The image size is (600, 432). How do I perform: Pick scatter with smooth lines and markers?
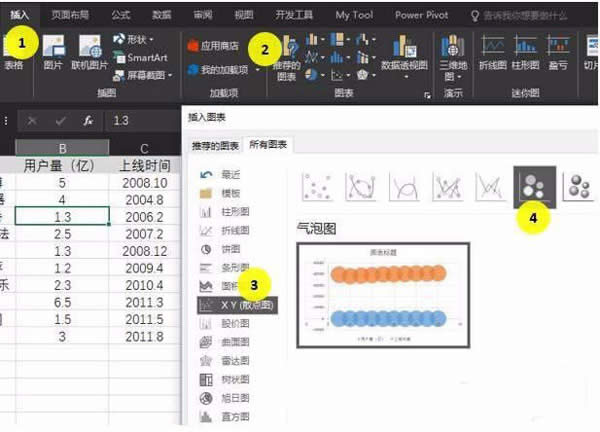click(361, 187)
